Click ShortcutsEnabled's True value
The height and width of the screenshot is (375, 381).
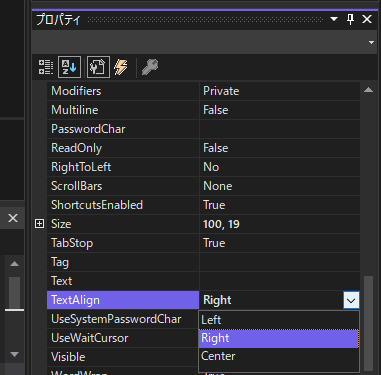280,205
